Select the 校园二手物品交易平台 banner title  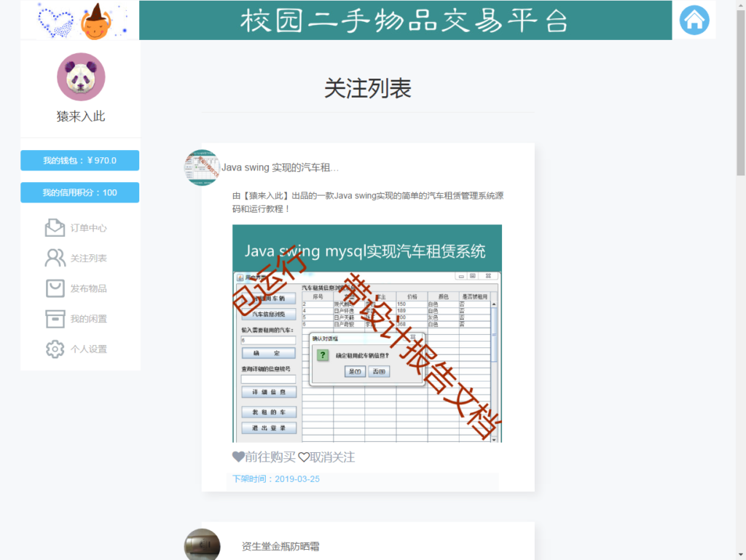pos(406,20)
